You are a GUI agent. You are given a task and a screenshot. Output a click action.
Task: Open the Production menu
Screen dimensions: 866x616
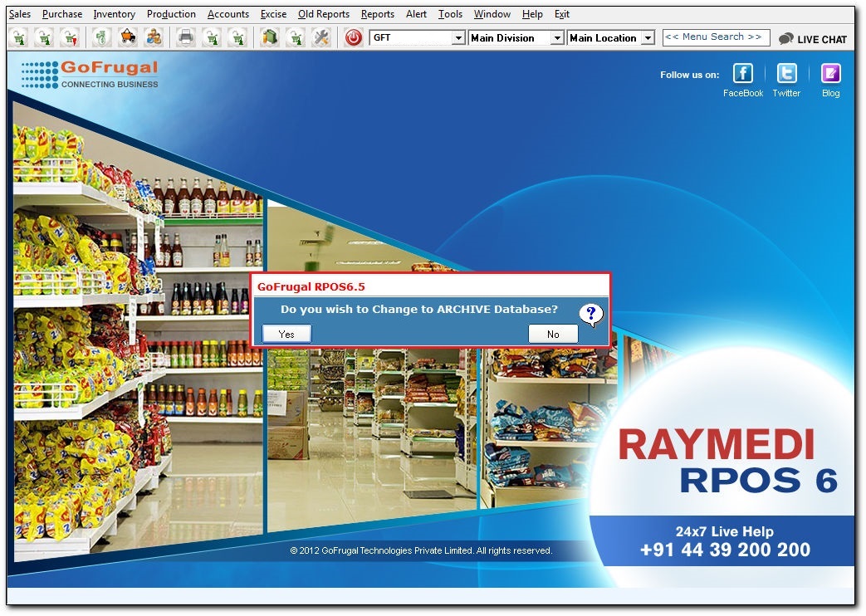point(171,14)
